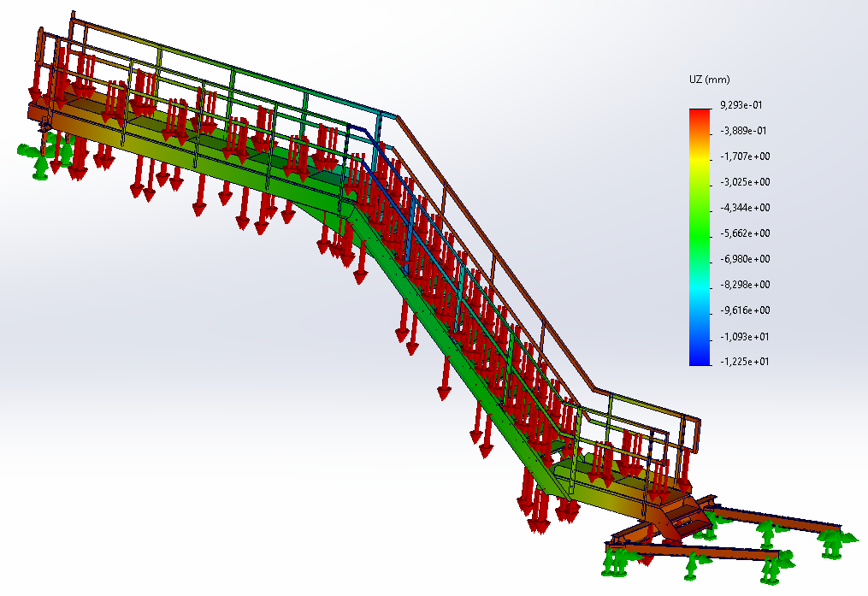Screen dimensions: 868x596
Task: Pick the red top of the color bar
Action: tap(700, 113)
